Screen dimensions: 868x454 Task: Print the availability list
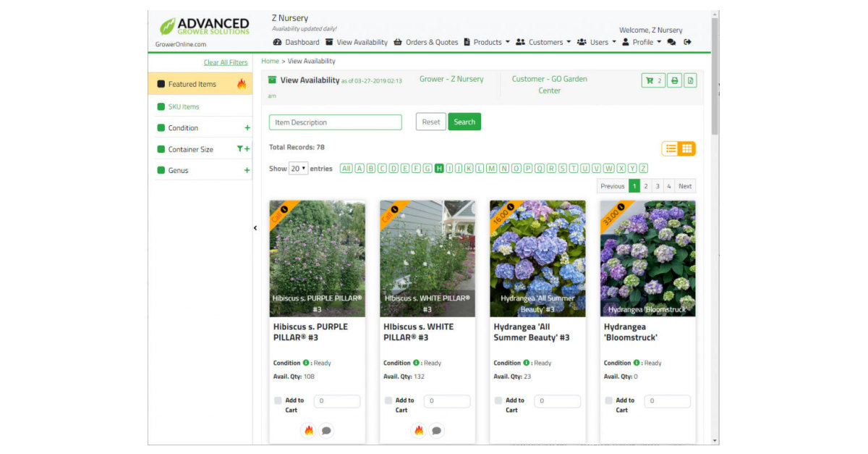coord(674,80)
